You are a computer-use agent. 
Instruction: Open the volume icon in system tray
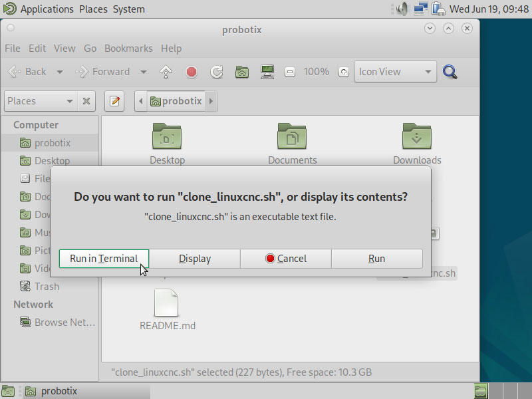(402, 9)
